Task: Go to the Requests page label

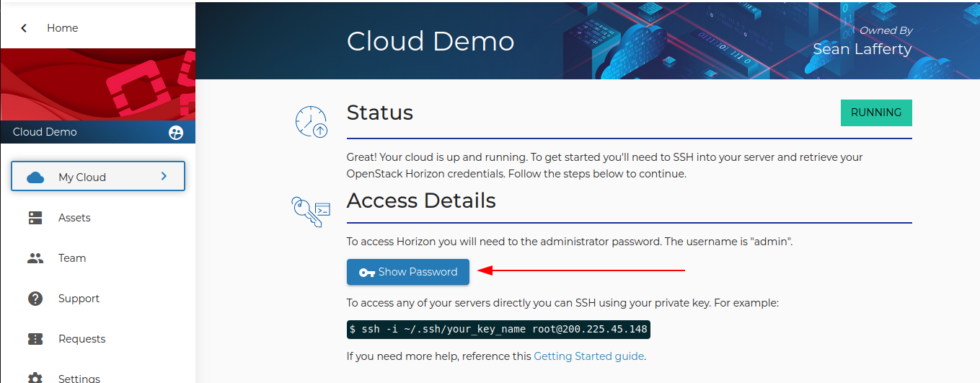Action: tap(81, 339)
